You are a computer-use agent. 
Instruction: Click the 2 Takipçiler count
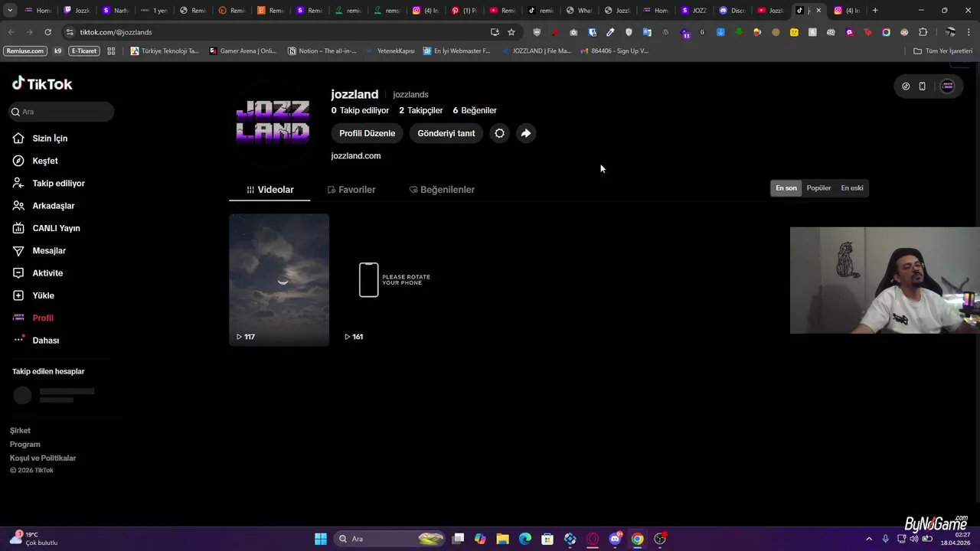(x=421, y=110)
